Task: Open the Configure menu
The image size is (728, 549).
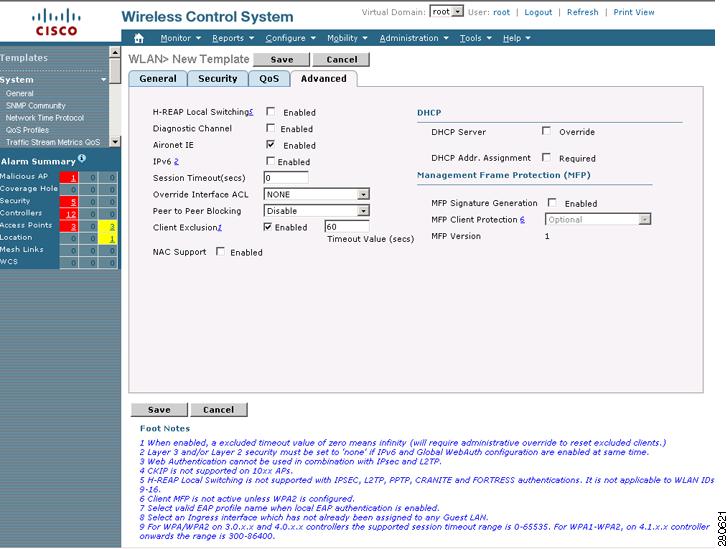Action: (290, 38)
